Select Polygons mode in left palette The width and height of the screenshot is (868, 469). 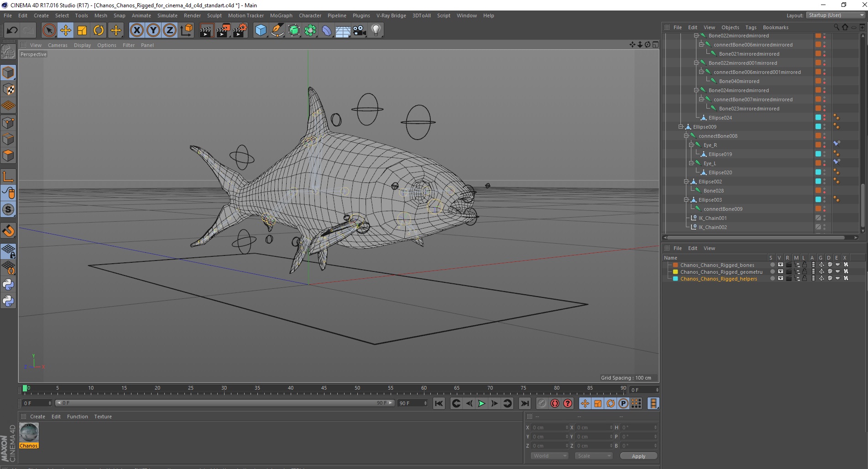pyautogui.click(x=8, y=156)
